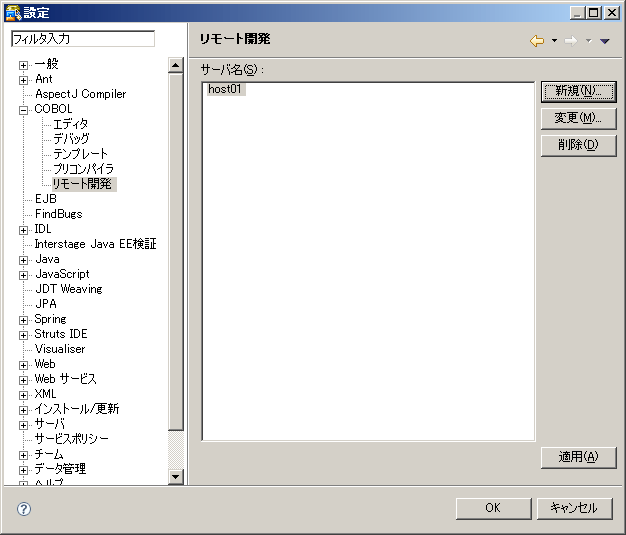The width and height of the screenshot is (626, 535).
Task: Select サービスポリシー tree item
Action: (x=71, y=439)
